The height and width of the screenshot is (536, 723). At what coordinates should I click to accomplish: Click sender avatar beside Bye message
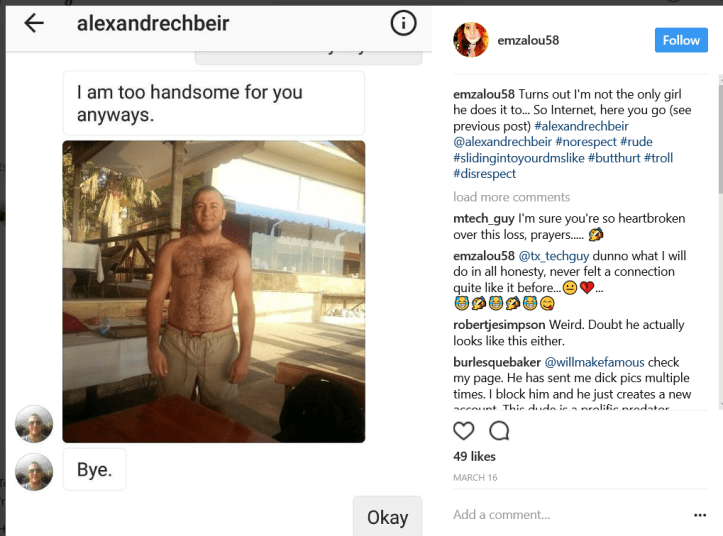click(x=34, y=471)
